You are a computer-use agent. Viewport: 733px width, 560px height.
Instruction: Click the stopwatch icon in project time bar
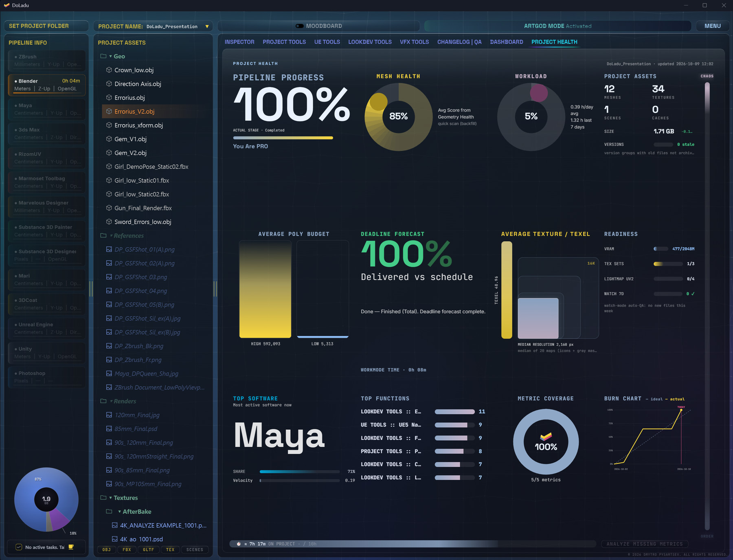[239, 544]
